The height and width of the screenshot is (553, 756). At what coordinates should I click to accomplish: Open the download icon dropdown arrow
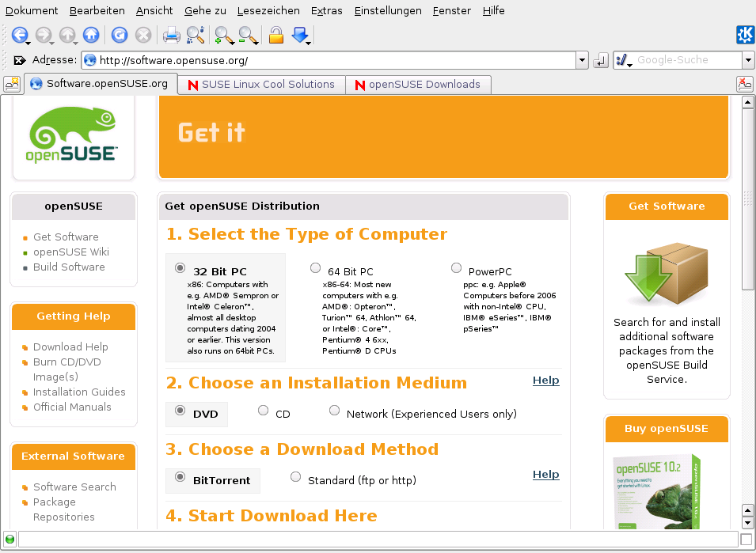tap(309, 44)
